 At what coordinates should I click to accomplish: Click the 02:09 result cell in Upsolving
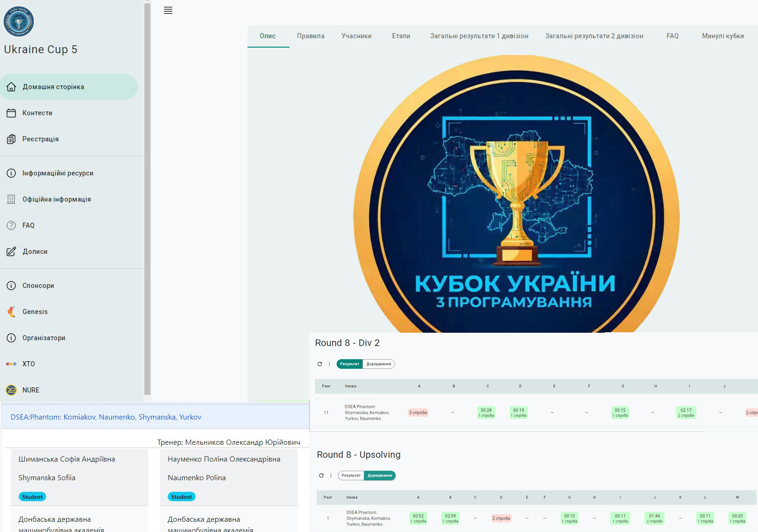[451, 519]
